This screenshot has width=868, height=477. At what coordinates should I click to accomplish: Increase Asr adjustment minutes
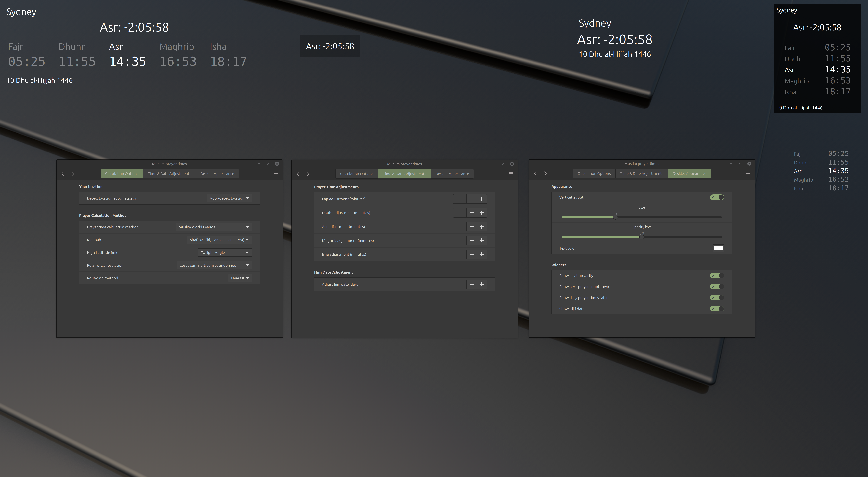tap(482, 227)
